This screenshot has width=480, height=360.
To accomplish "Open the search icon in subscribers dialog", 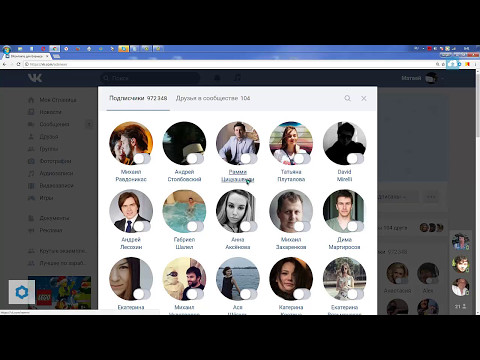I will 347,98.
